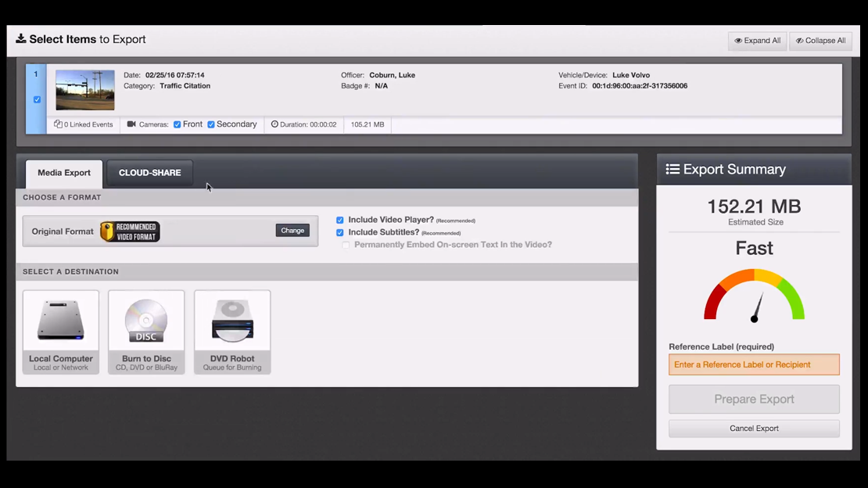
Task: Uncheck the Front camera checkbox
Action: coord(178,124)
